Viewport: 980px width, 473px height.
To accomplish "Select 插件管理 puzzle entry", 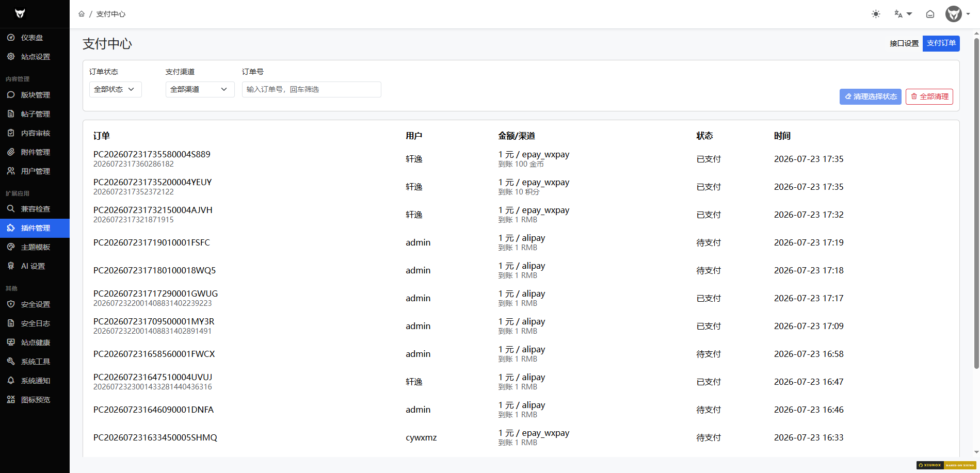I will (35, 228).
